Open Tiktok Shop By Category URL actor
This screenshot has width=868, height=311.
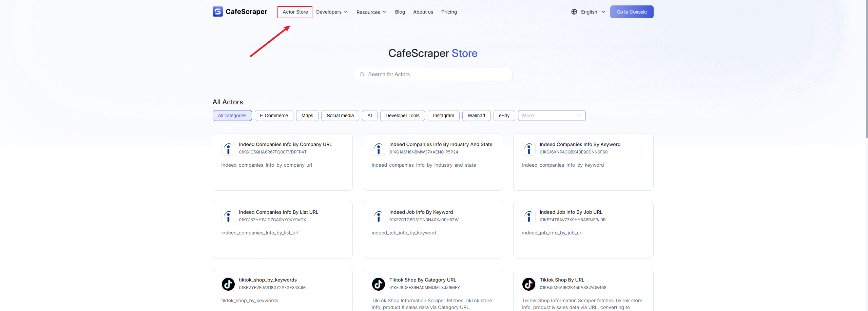point(423,280)
